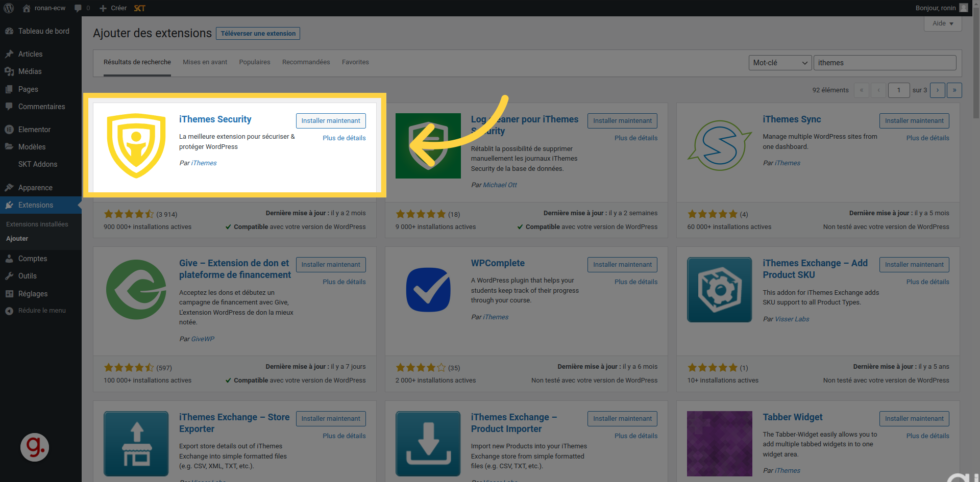Open WPComplete title link

[498, 263]
